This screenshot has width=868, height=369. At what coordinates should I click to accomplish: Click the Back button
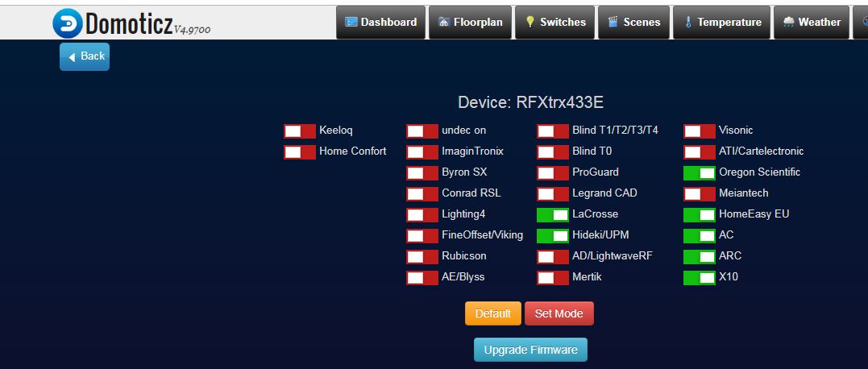coord(85,56)
